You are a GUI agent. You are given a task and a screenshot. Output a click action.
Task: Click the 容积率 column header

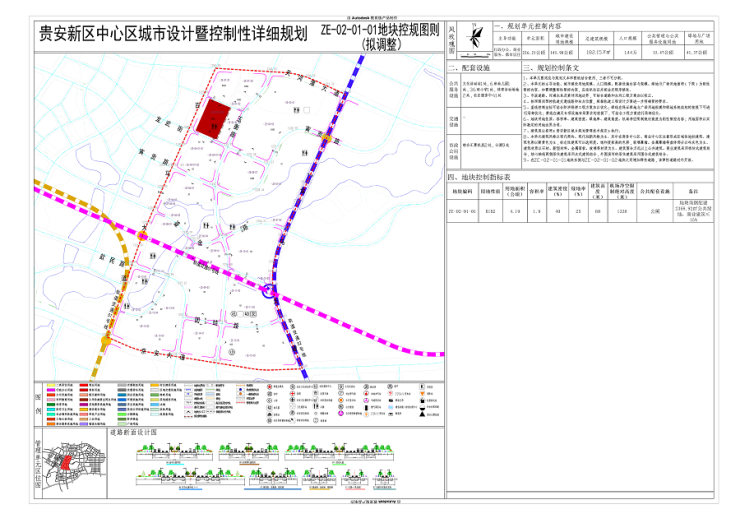(537, 192)
